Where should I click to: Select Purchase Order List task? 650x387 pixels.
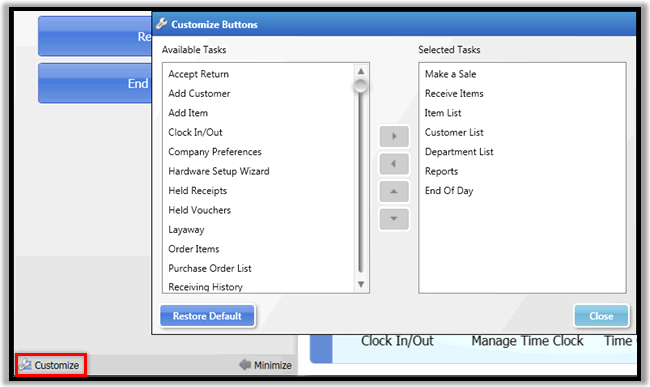click(210, 268)
